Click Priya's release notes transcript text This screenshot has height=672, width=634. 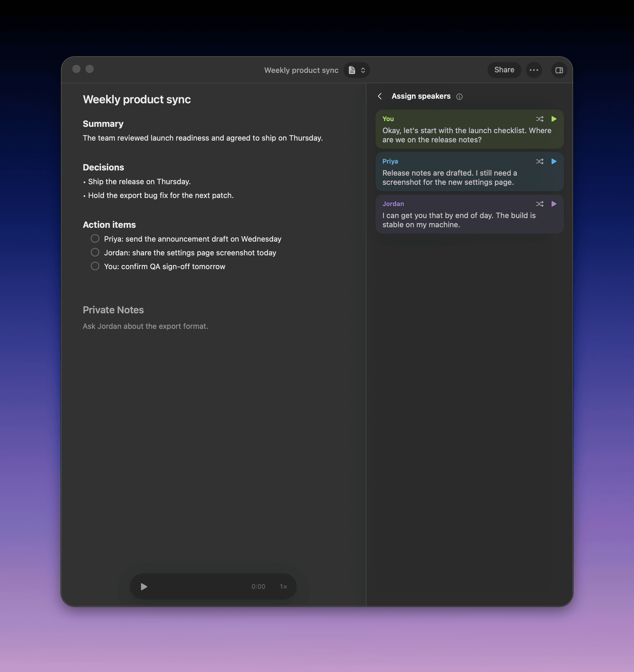[x=450, y=178]
